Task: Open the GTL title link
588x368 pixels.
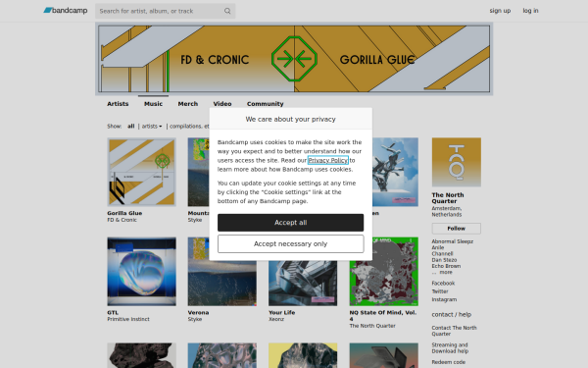Action: click(x=113, y=312)
